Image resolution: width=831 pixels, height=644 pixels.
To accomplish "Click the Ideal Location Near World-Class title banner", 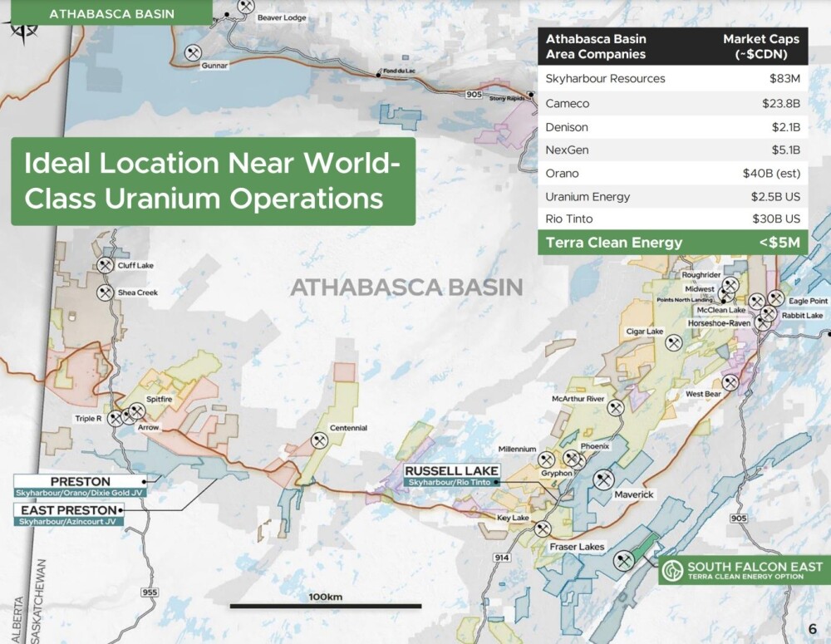I will [213, 181].
